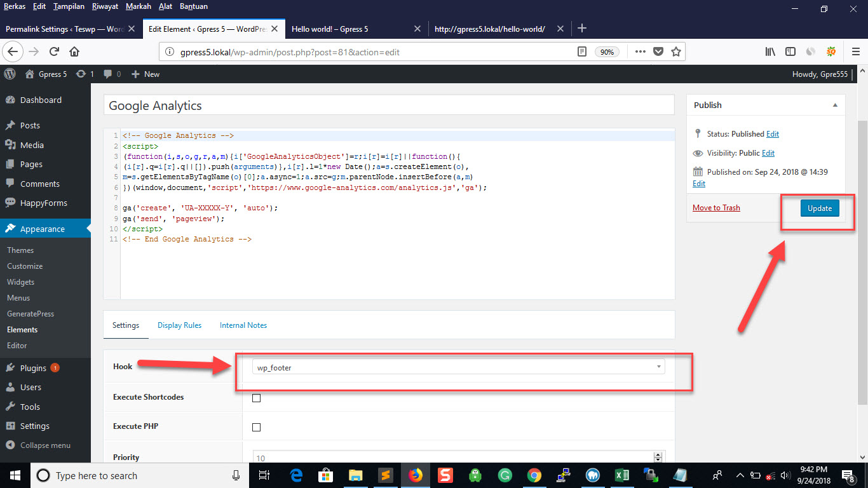Viewport: 868px width, 488px height.
Task: Click the Google Analytics title field
Action: pos(388,106)
